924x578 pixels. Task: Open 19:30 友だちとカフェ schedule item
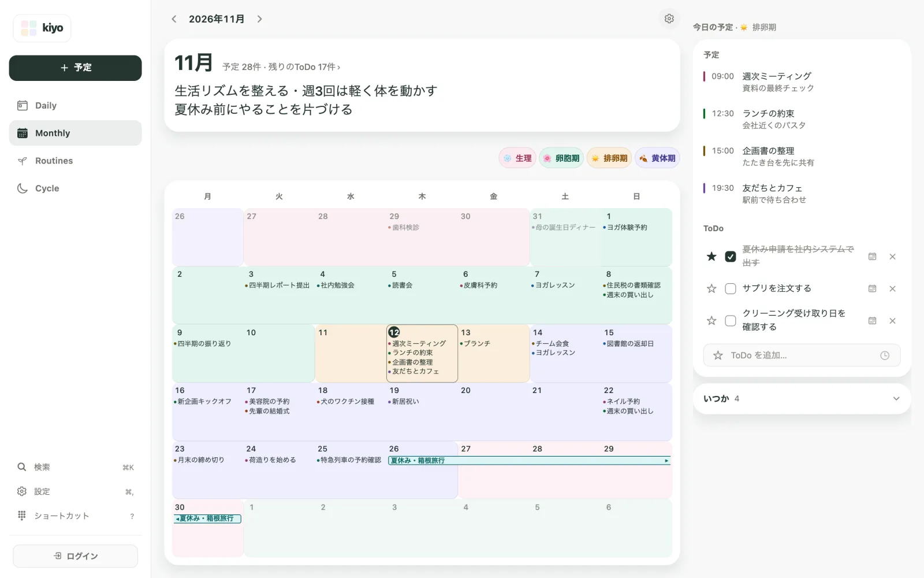click(x=802, y=194)
